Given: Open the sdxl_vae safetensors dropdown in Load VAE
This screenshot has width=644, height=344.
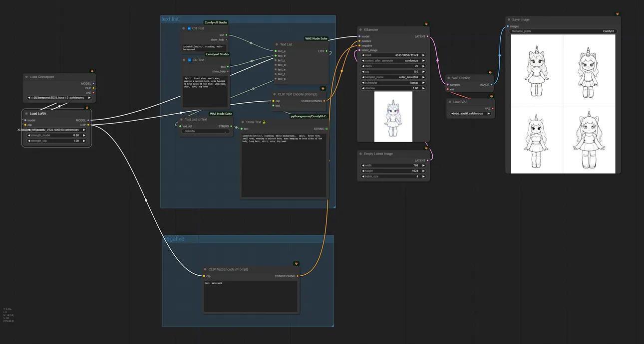Looking at the screenshot, I should coord(470,114).
